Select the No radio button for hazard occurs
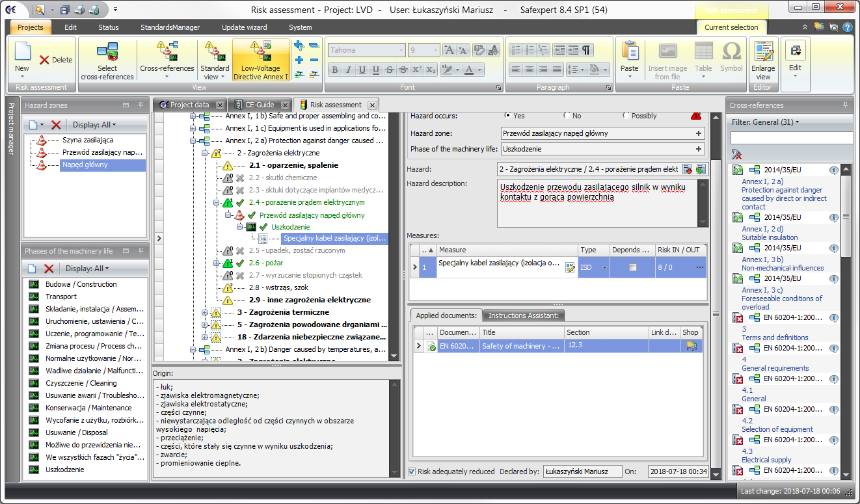This screenshot has width=860, height=504. tap(567, 116)
